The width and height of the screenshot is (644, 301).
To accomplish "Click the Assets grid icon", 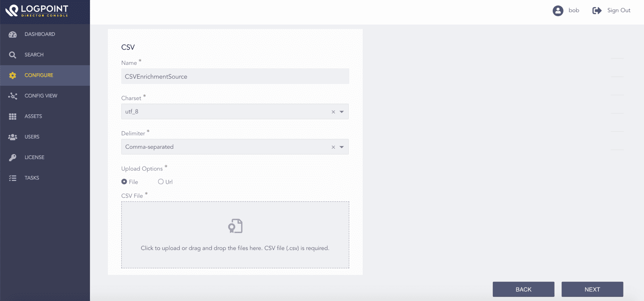I will click(x=13, y=117).
